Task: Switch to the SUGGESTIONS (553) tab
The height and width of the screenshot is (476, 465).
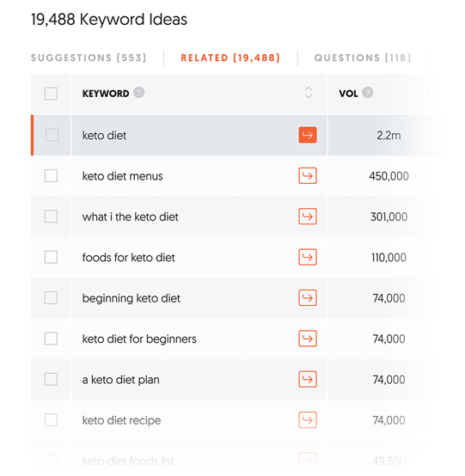Action: tap(89, 58)
